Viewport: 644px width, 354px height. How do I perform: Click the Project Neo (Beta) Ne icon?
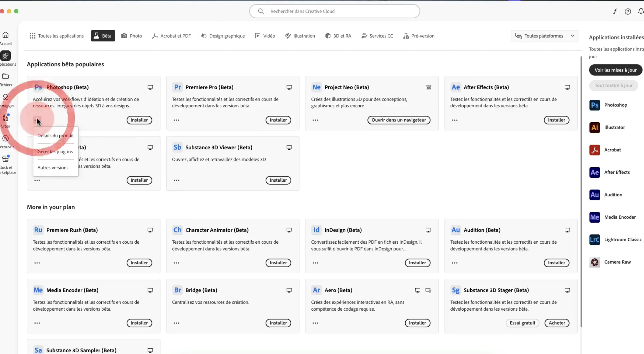(316, 87)
